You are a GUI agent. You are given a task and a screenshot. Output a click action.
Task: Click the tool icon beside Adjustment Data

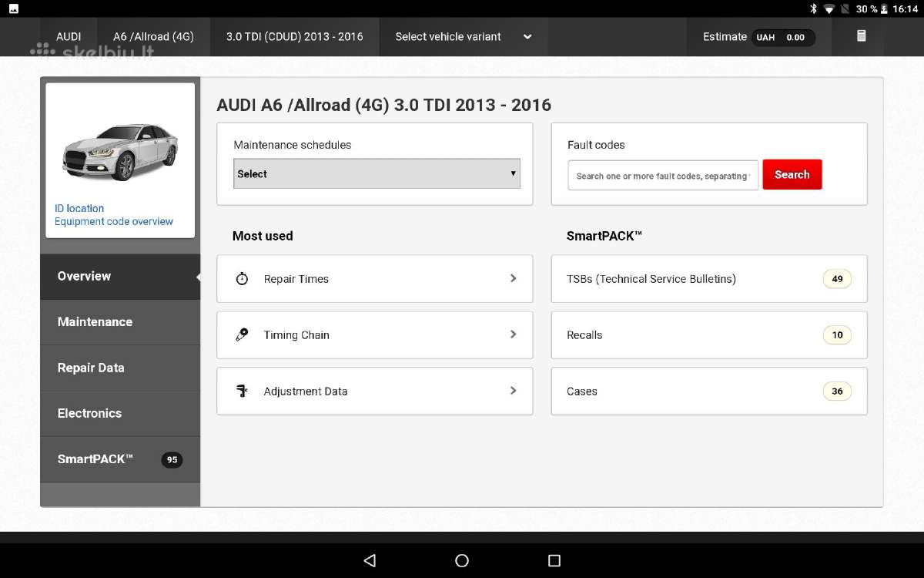coord(242,391)
